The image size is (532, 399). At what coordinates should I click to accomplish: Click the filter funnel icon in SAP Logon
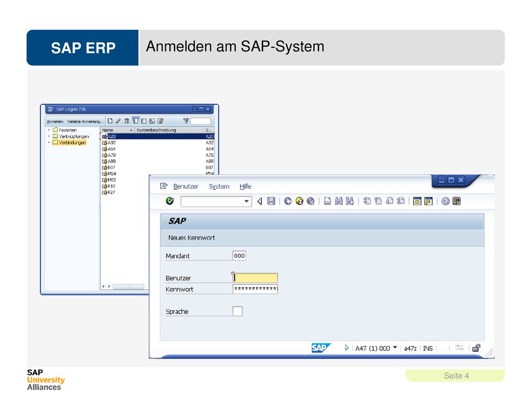186,121
